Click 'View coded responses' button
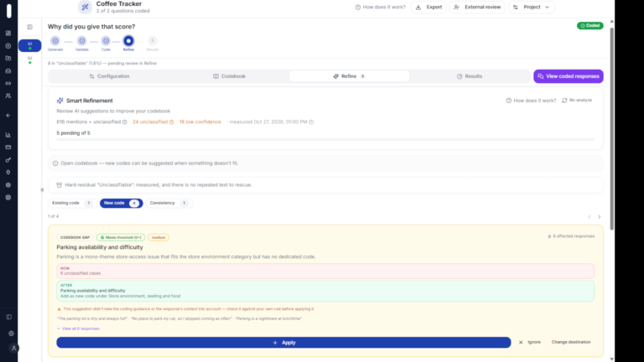This screenshot has height=362, width=644. (x=569, y=76)
